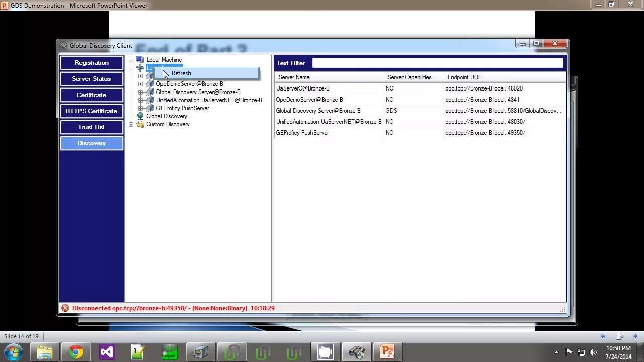Go to the previous slide arrow

[603, 336]
